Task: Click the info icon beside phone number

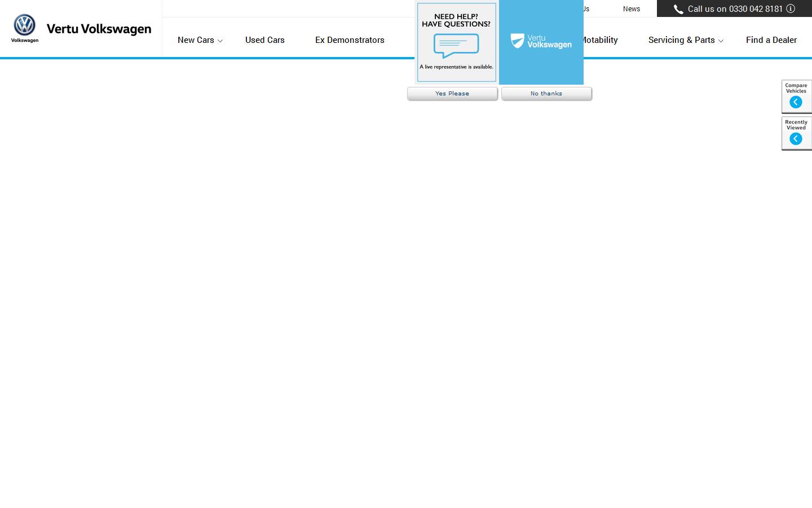Action: point(791,8)
